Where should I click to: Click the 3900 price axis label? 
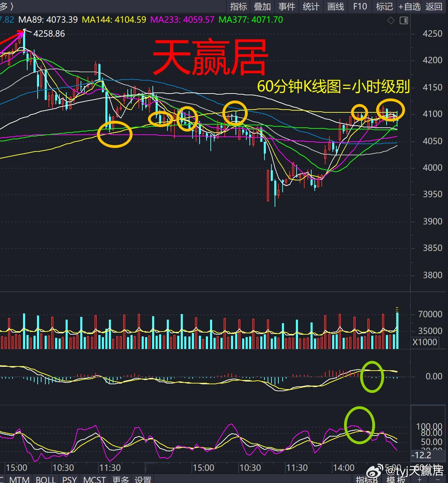pos(432,221)
